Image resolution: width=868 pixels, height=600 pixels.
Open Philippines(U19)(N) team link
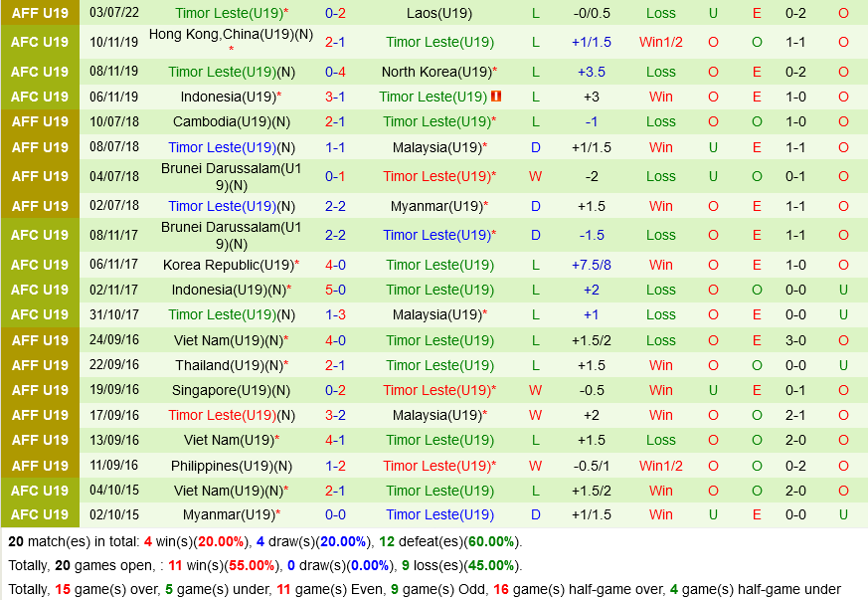click(232, 466)
